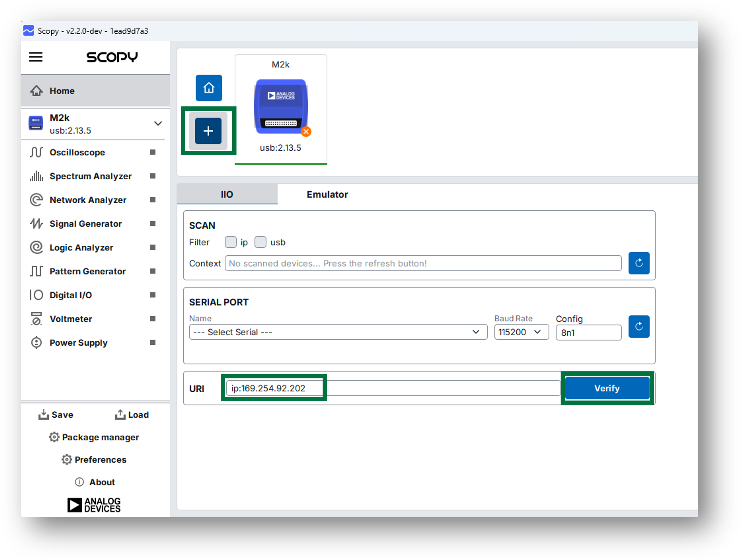Open the Package manager

point(94,438)
